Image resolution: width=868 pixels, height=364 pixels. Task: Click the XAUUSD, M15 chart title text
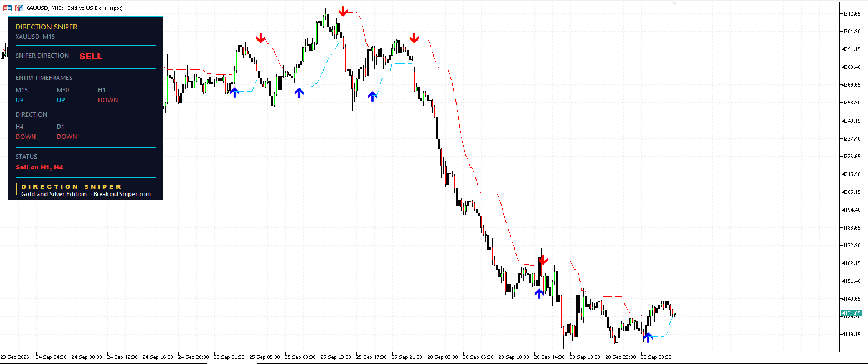75,8
